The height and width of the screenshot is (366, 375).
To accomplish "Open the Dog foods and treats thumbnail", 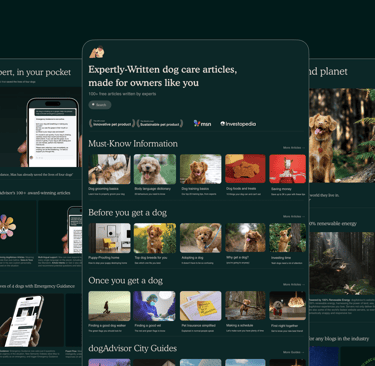I will coord(245,169).
